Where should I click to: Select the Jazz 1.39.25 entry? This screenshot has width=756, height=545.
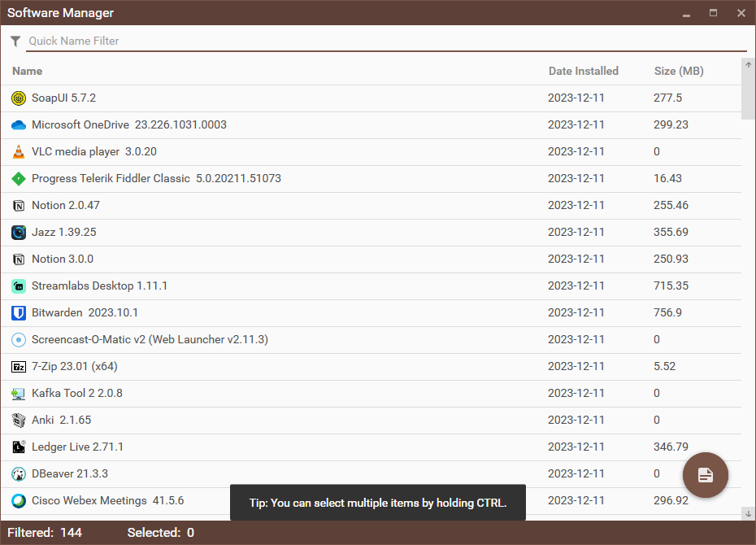click(63, 233)
